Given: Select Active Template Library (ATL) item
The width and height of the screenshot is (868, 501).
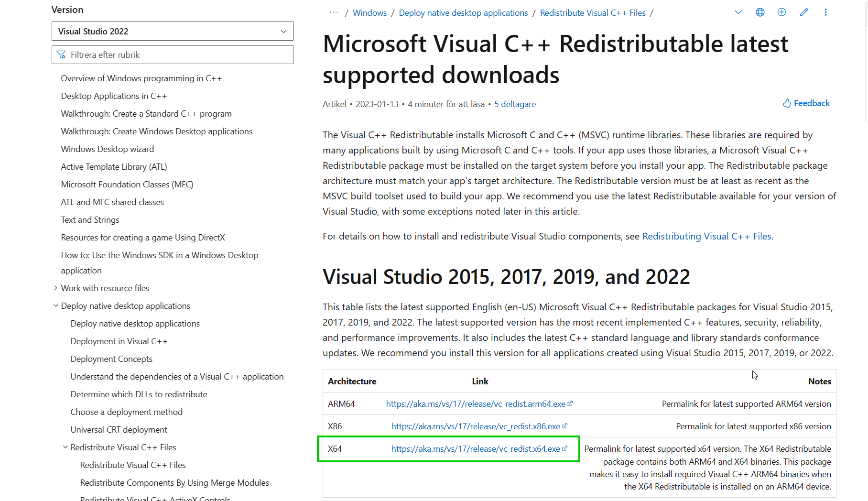Looking at the screenshot, I should pyautogui.click(x=114, y=167).
